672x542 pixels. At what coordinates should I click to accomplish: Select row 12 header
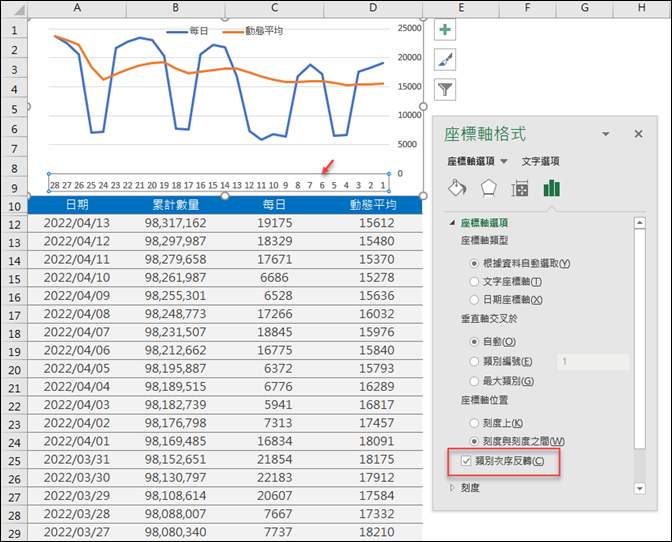[x=14, y=225]
